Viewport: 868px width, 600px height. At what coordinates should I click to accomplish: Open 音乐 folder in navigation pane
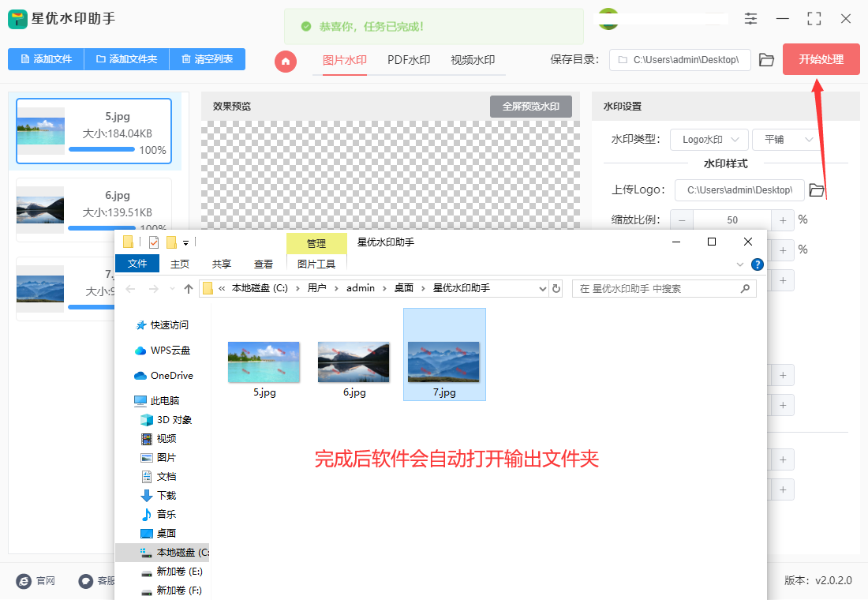point(159,514)
